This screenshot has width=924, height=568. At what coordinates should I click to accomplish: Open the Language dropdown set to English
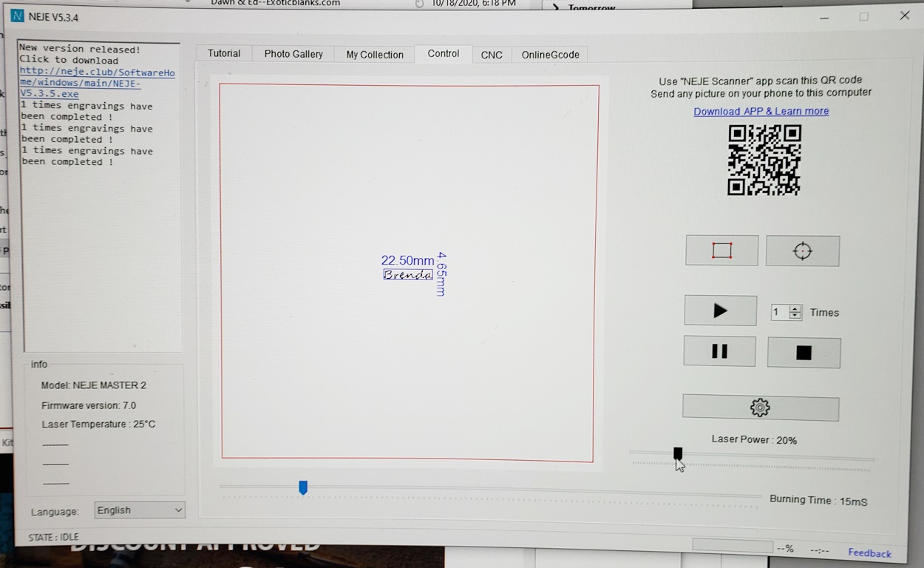click(x=140, y=510)
